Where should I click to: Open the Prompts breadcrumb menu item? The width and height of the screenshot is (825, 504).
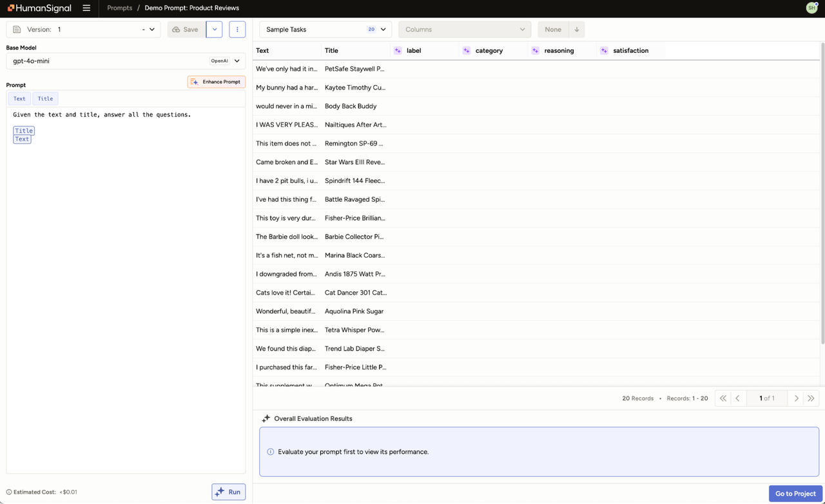click(x=119, y=8)
